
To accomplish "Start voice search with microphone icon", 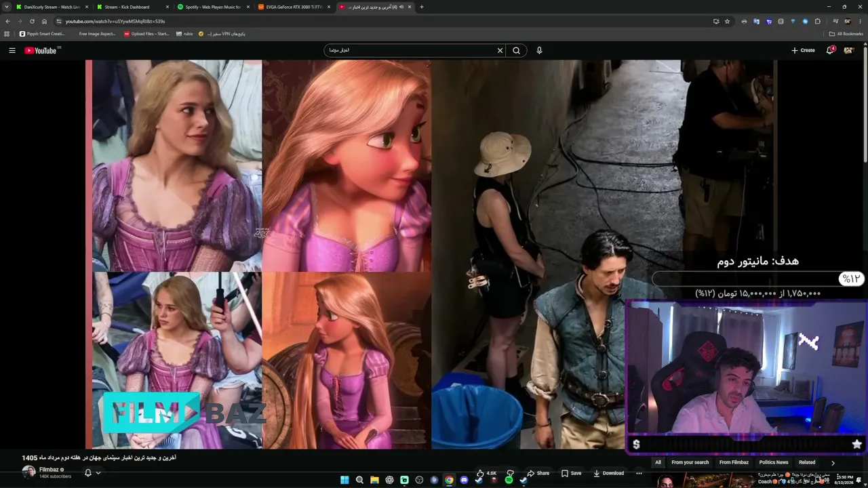I will [539, 50].
